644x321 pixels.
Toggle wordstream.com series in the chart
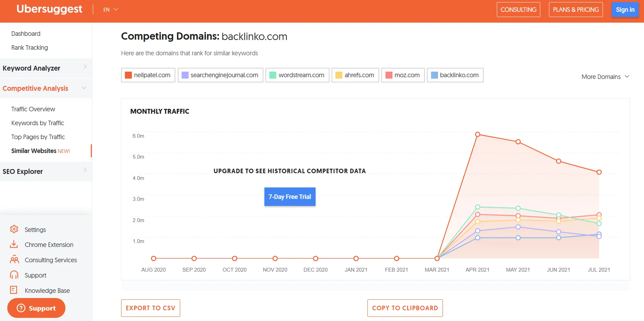tap(297, 75)
